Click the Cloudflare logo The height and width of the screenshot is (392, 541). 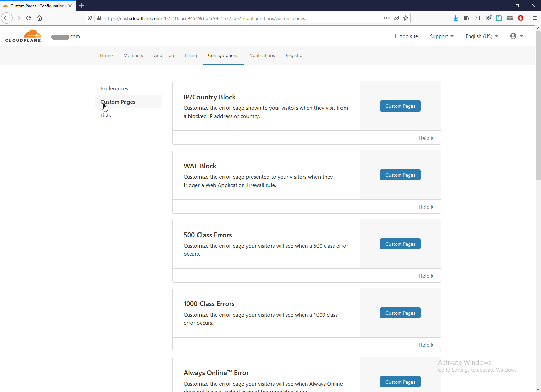click(x=23, y=36)
